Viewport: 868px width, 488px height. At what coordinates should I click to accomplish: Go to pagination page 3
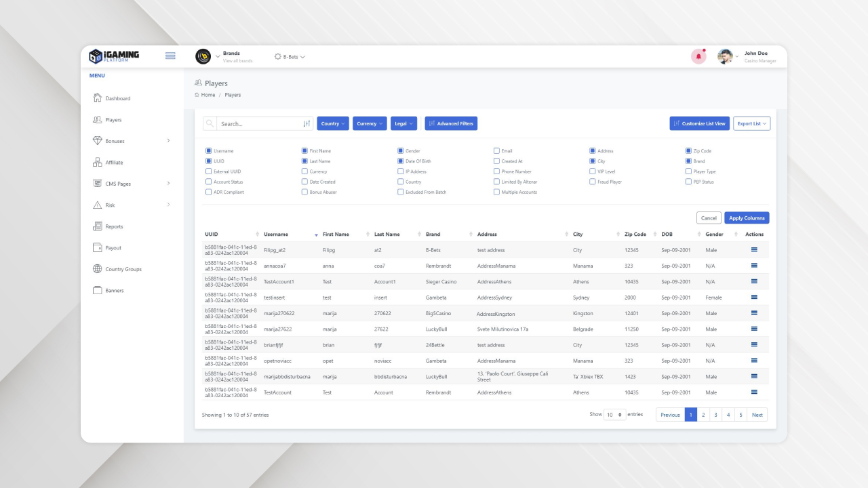coord(715,415)
